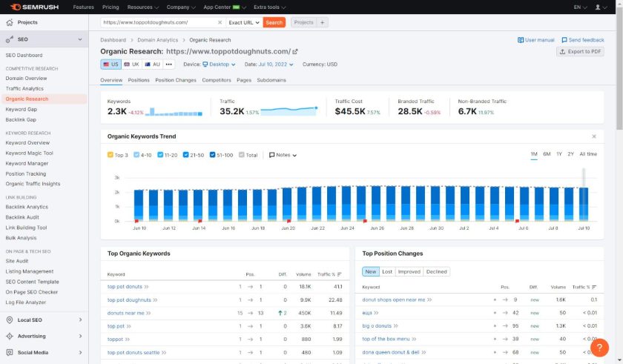Viewport: 623px width, 364px height.
Task: Click the Jul 10 chart bar
Action: (584, 204)
